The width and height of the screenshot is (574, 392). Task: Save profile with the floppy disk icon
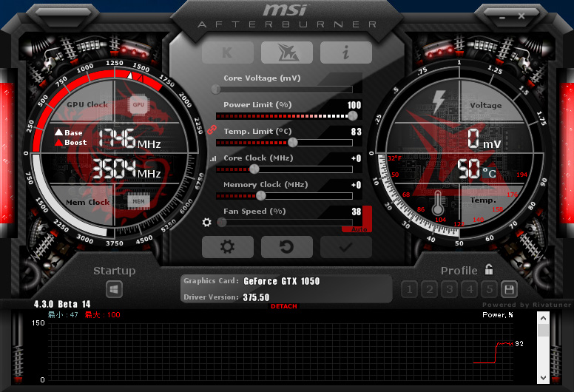(x=509, y=289)
